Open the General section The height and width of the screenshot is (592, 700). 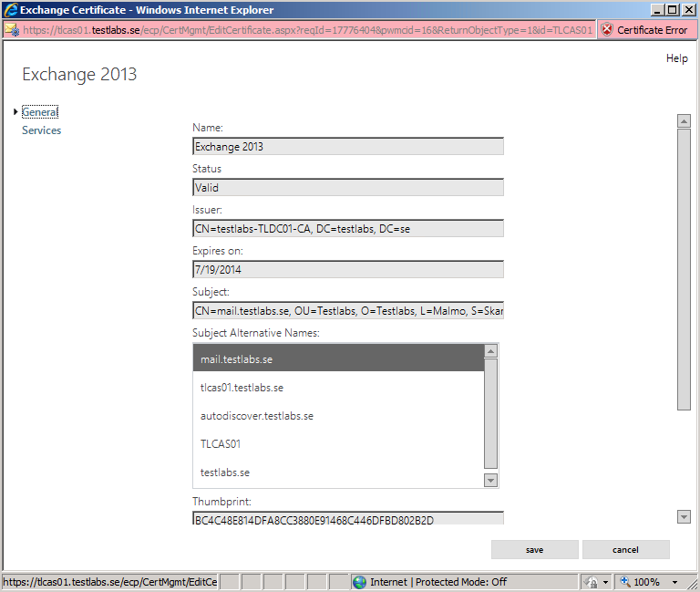point(40,111)
